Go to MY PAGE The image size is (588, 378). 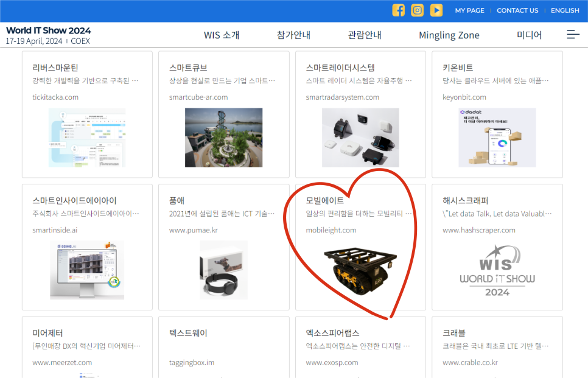[469, 10]
